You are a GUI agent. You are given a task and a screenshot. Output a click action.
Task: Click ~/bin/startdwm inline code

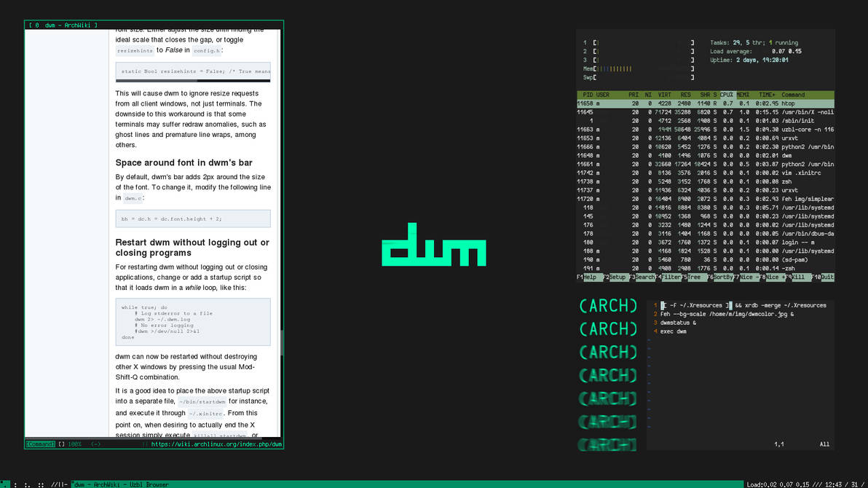pyautogui.click(x=202, y=401)
